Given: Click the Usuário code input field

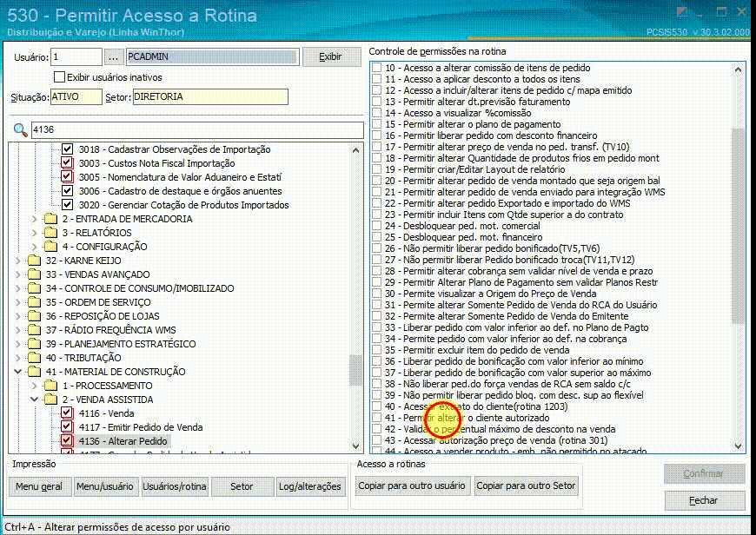Looking at the screenshot, I should coord(76,56).
